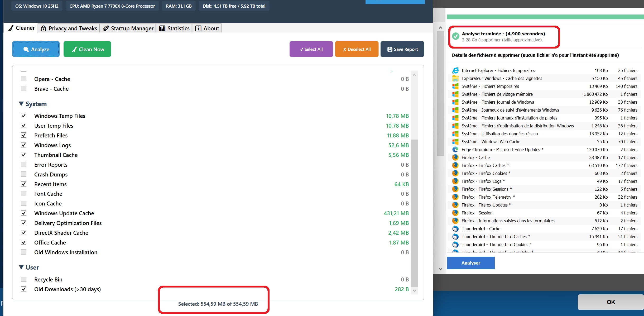Click the Edge Chromium icon in results
The image size is (644, 316).
(x=455, y=150)
